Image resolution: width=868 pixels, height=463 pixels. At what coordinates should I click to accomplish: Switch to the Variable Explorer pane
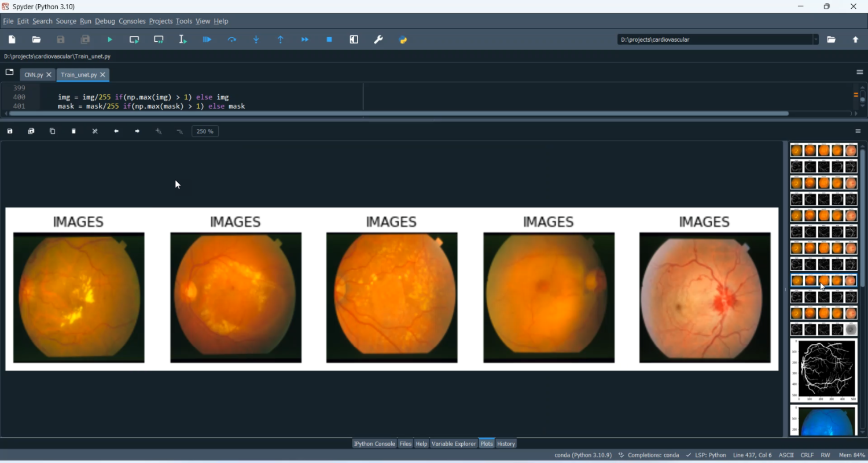[454, 444]
